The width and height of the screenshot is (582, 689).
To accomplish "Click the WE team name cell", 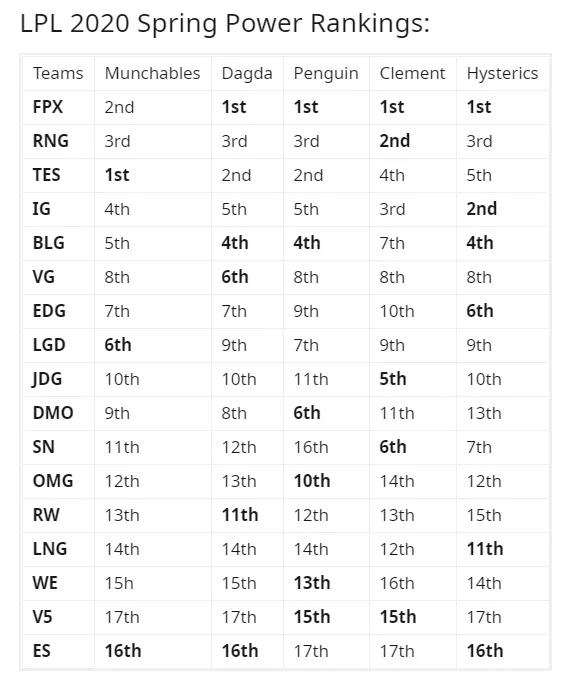I will [x=45, y=583].
